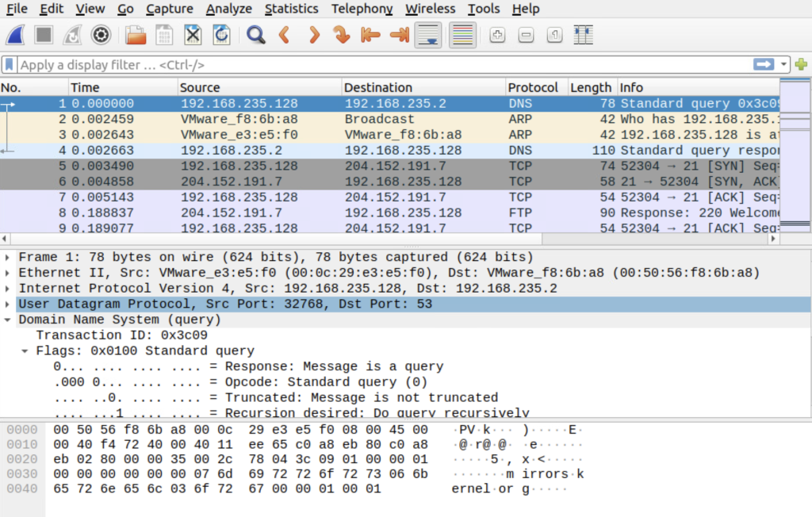Image resolution: width=812 pixels, height=517 pixels.
Task: Toggle packet list coloring rules
Action: [x=462, y=35]
